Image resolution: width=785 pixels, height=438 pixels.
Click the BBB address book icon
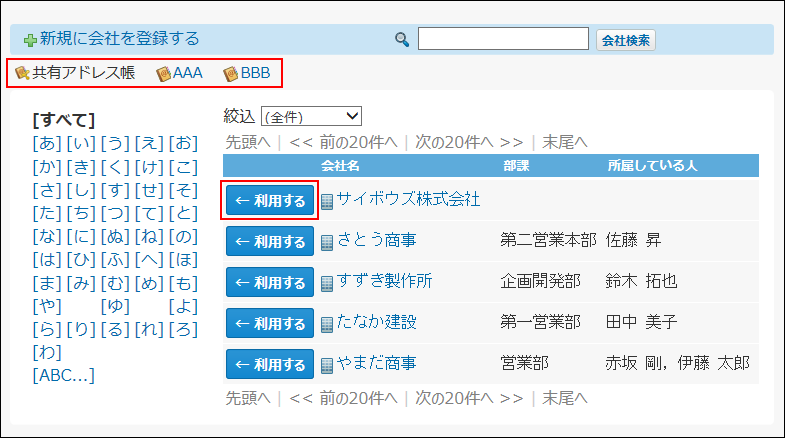pos(230,74)
